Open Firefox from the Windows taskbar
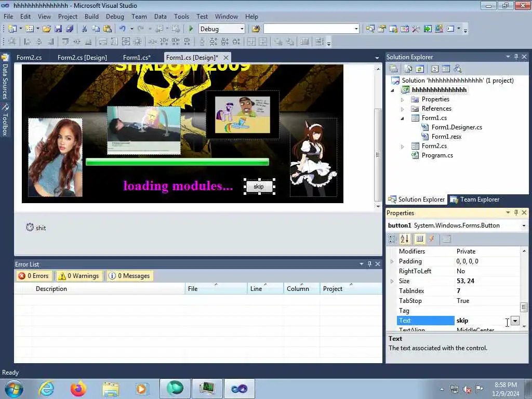532x399 pixels. click(x=78, y=389)
